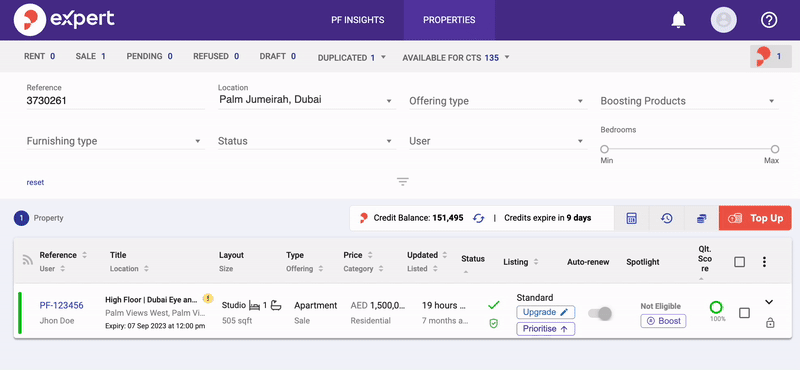This screenshot has width=800, height=370.
Task: Open the Furnishing type dropdown
Action: pos(115,141)
